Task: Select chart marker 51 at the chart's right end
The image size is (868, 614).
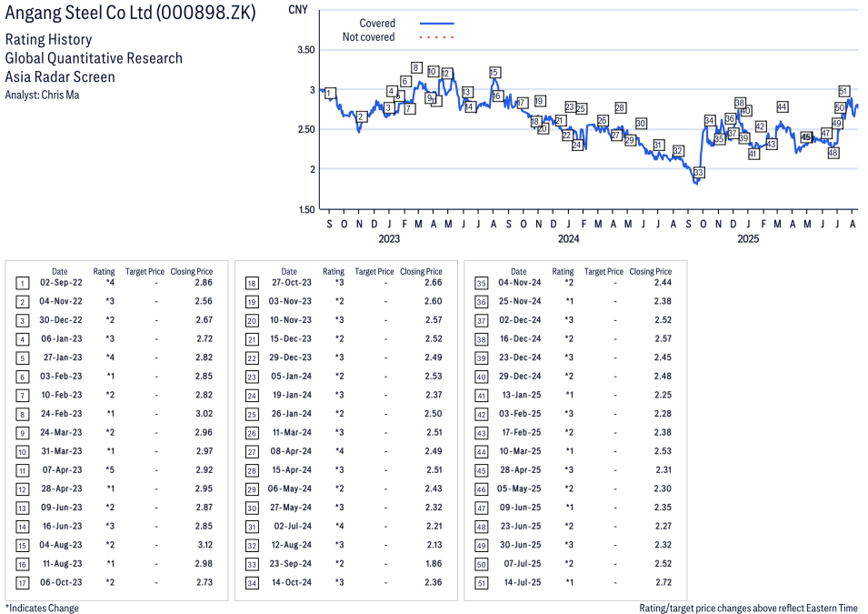Action: [843, 92]
